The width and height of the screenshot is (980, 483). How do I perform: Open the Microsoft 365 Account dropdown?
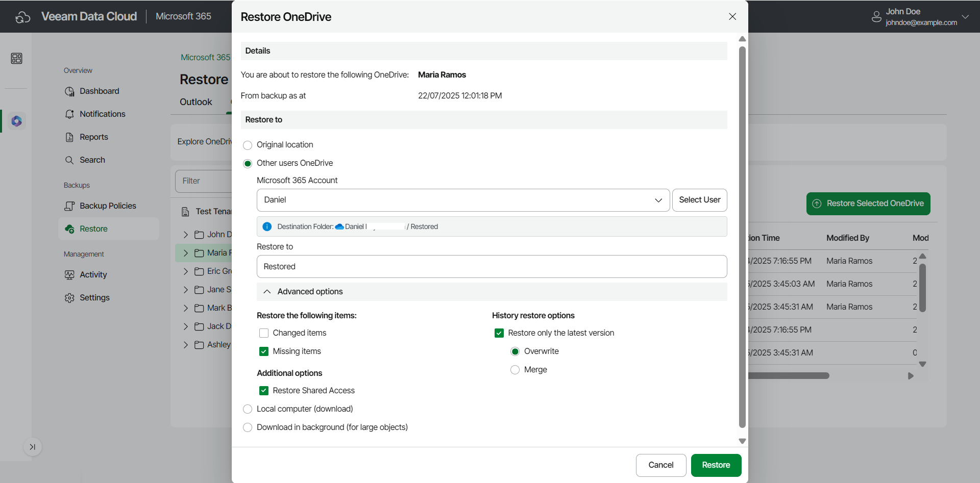463,200
